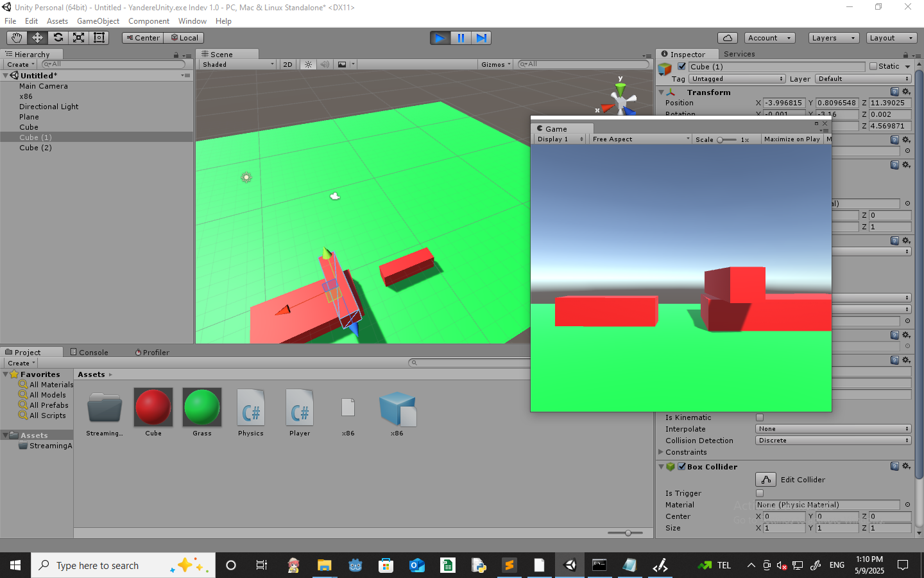924x578 pixels.
Task: Click the Edit Collider button
Action: pos(766,480)
